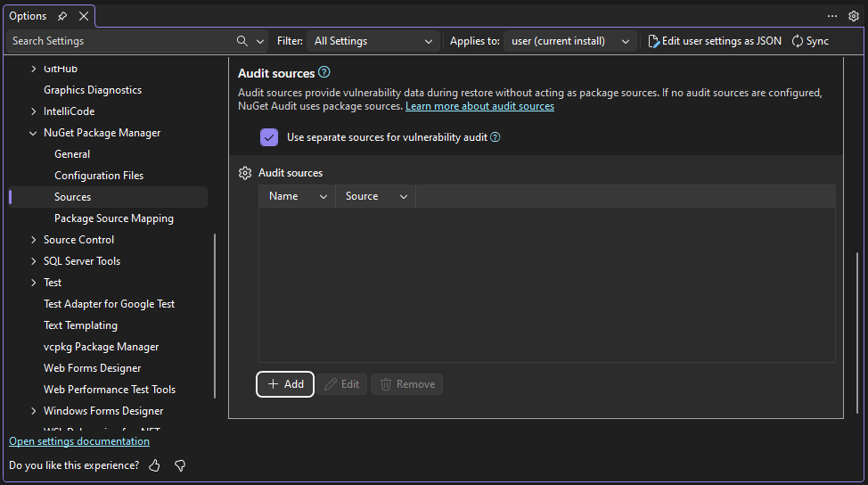Image resolution: width=868 pixels, height=485 pixels.
Task: Click Sync settings button
Action: pos(810,41)
